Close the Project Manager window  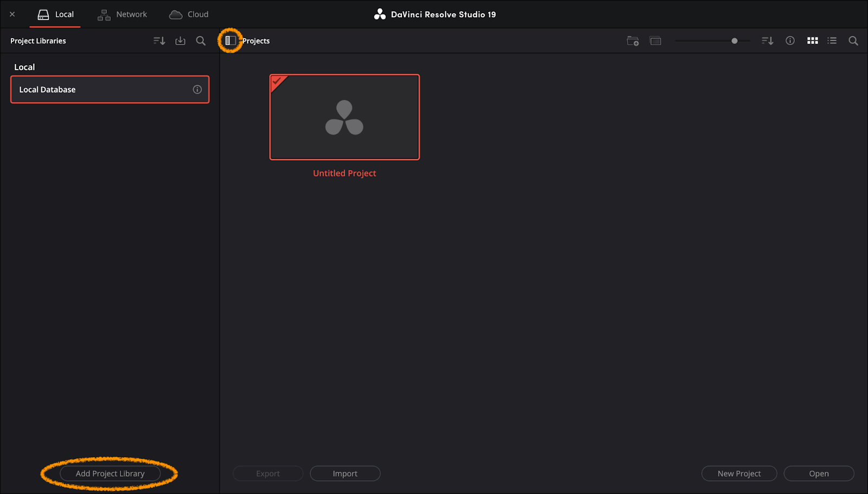12,14
